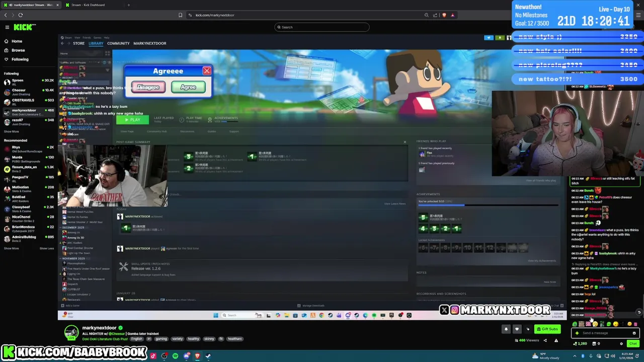This screenshot has height=362, width=644.
Task: Reload the page with refresh icon
Action: [21, 15]
